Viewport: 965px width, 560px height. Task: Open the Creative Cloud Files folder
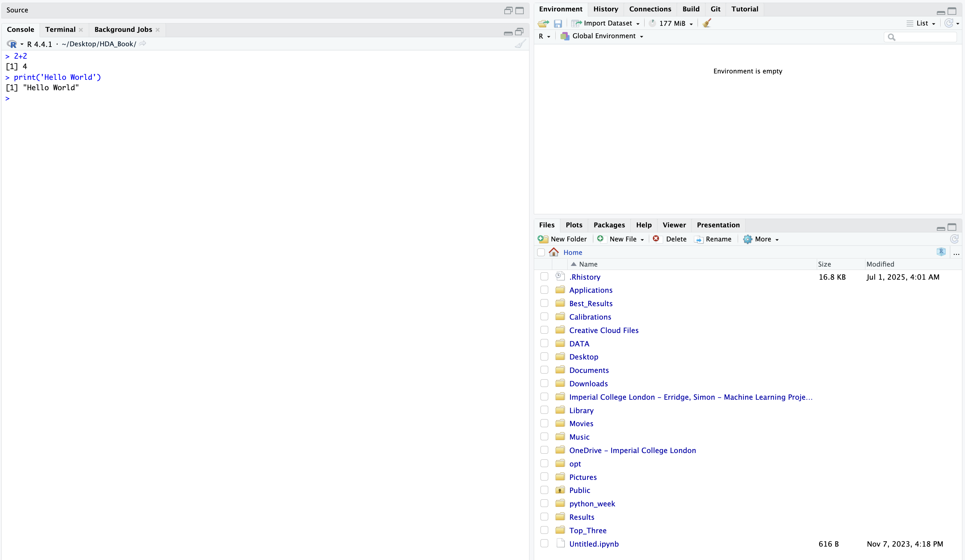point(604,330)
